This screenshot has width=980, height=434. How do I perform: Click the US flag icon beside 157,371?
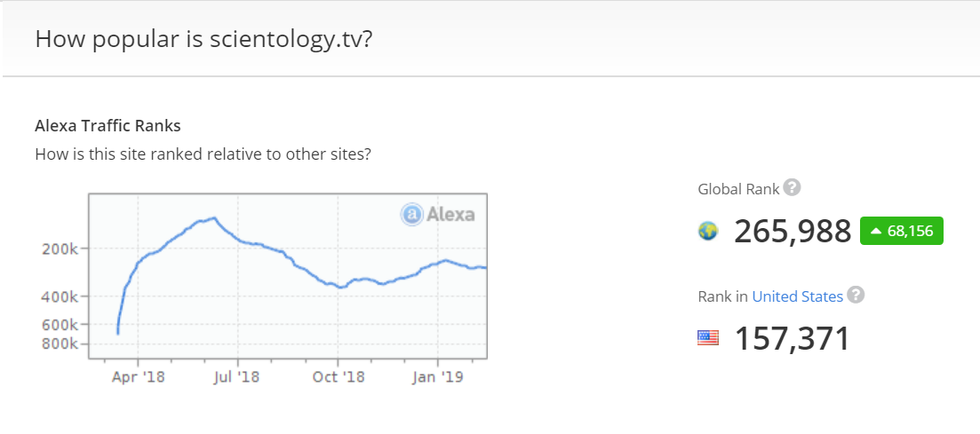pyautogui.click(x=708, y=338)
